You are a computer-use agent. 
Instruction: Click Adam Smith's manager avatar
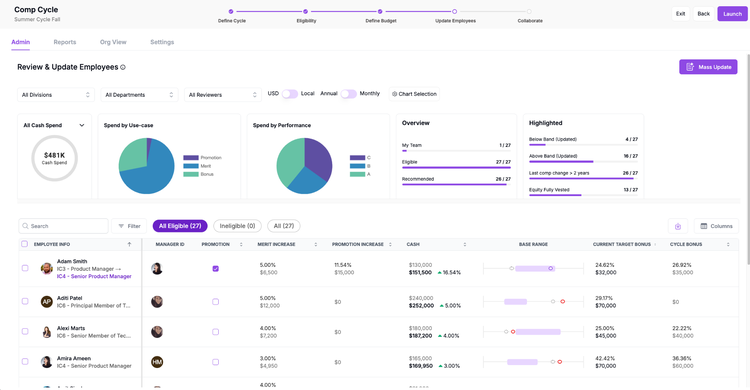pyautogui.click(x=157, y=268)
